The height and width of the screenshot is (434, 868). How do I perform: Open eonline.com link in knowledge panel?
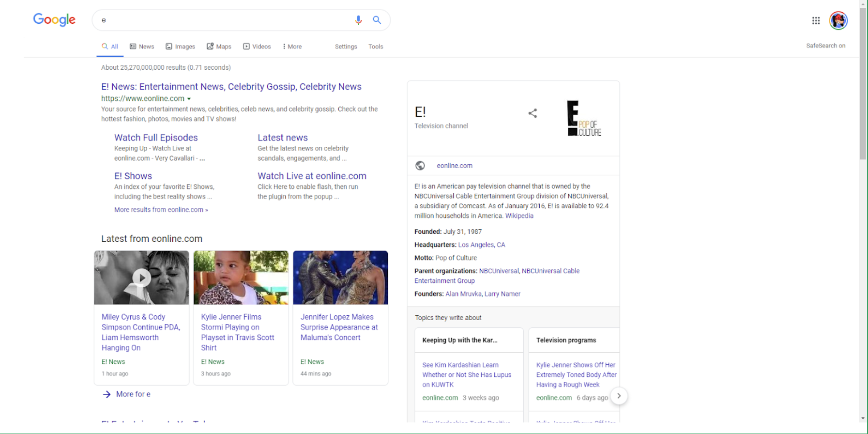pos(455,166)
